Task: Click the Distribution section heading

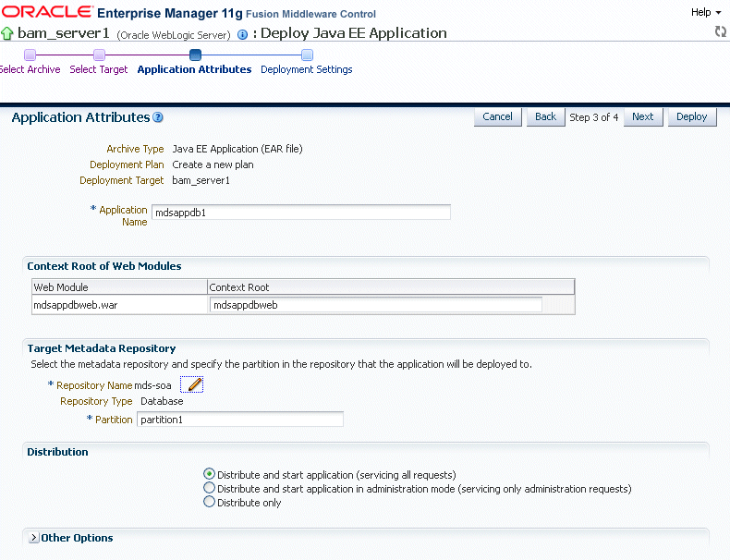Action: click(57, 452)
